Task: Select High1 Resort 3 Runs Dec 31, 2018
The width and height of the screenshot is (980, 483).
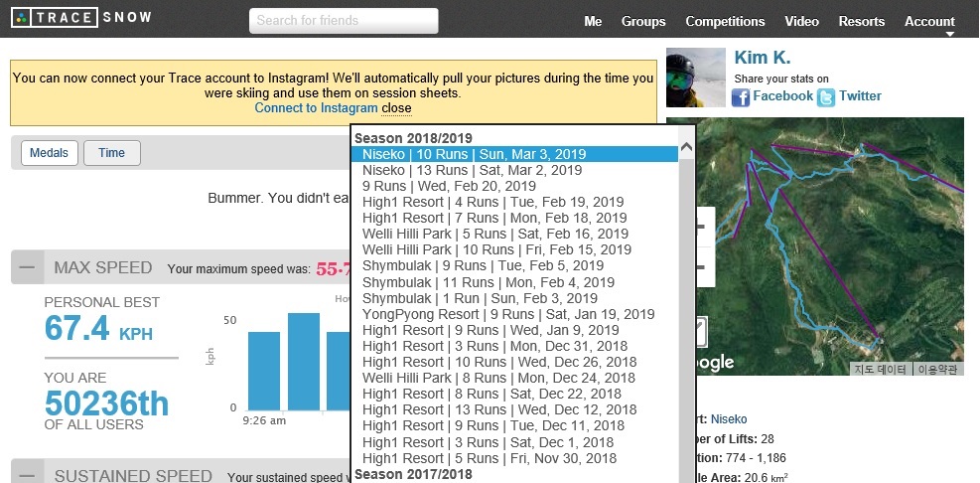Action: tap(514, 346)
